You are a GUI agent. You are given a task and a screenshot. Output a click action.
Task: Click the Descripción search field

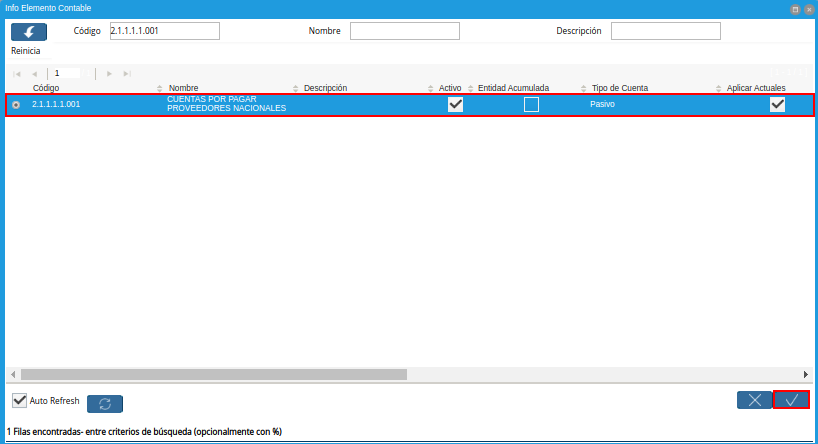(x=666, y=31)
